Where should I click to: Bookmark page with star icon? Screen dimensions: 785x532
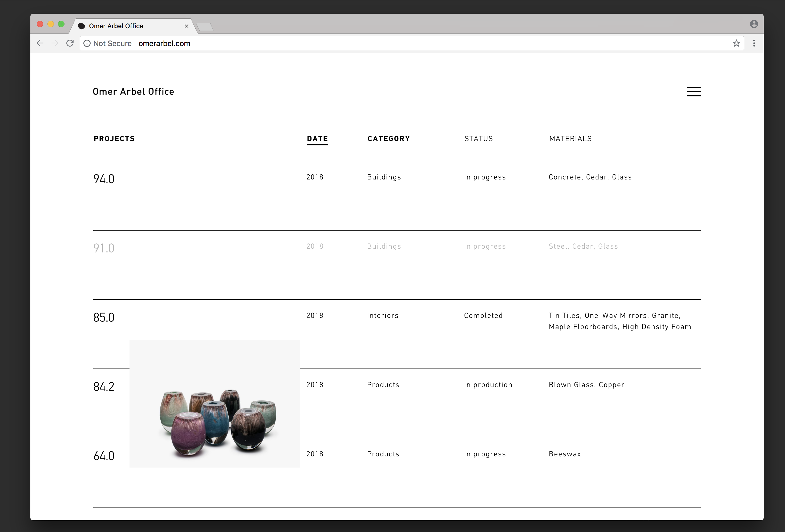tap(736, 43)
